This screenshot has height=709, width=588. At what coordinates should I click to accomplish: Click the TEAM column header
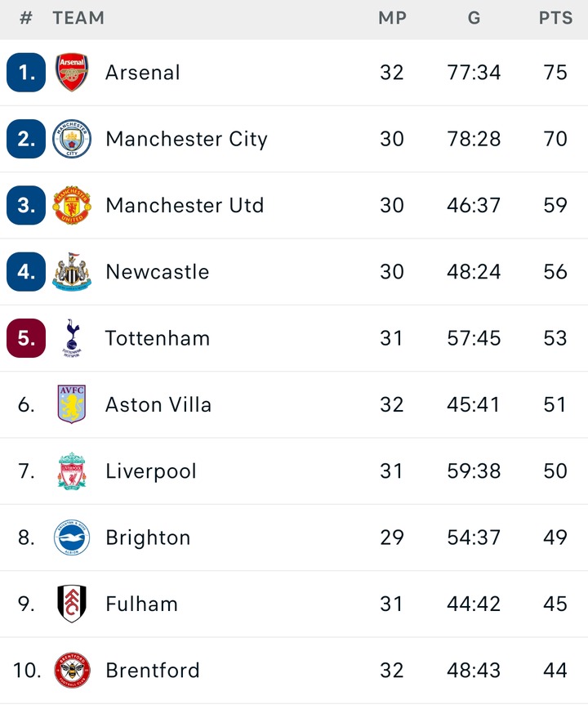[78, 18]
